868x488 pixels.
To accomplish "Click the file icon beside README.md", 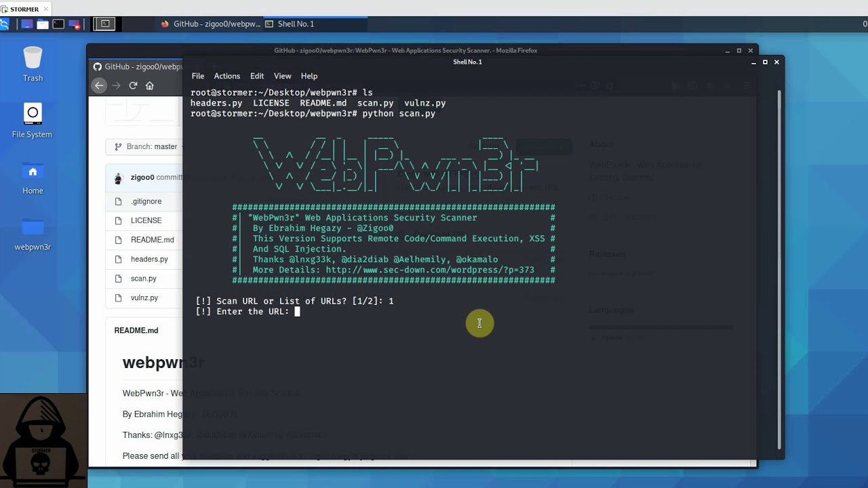I will tap(118, 240).
